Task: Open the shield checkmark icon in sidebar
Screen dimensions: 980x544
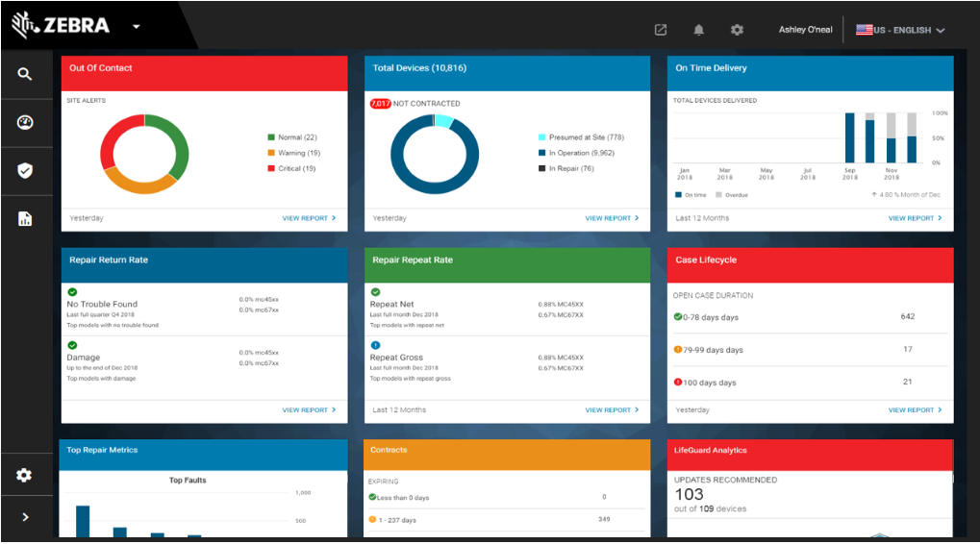Action: [25, 170]
